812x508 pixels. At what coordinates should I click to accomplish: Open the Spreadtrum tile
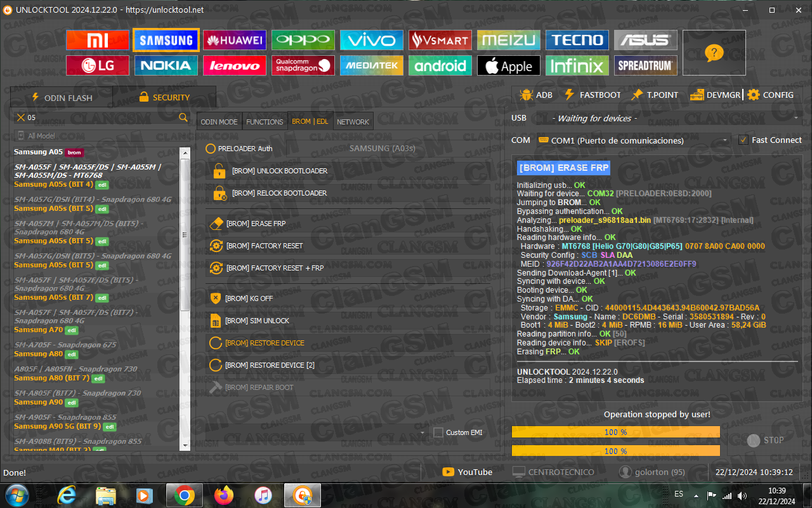646,65
